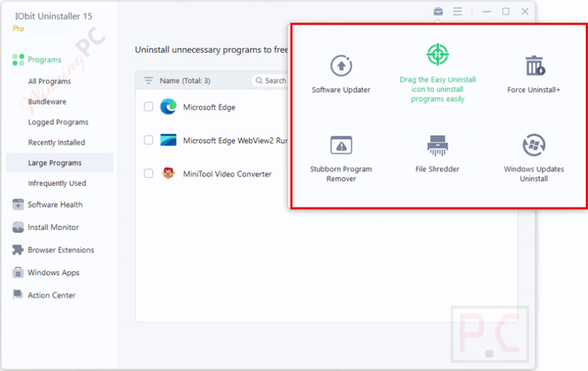Show Infrequently Used programs
The width and height of the screenshot is (588, 371).
coord(57,183)
